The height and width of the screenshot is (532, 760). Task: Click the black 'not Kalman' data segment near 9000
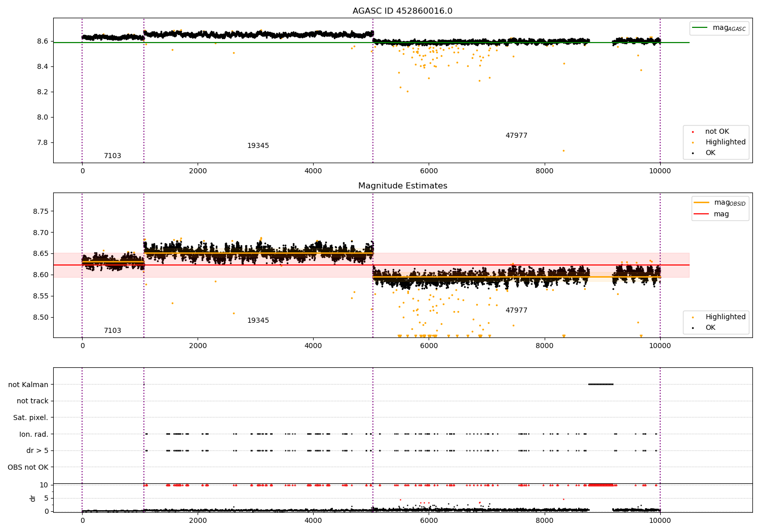601,385
